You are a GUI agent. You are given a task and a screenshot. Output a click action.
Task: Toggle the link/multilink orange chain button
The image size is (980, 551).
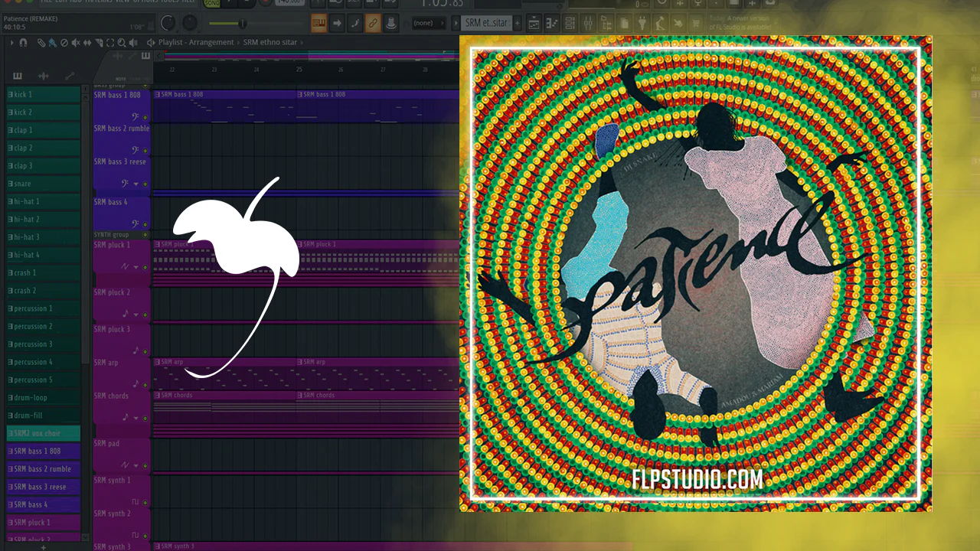373,24
